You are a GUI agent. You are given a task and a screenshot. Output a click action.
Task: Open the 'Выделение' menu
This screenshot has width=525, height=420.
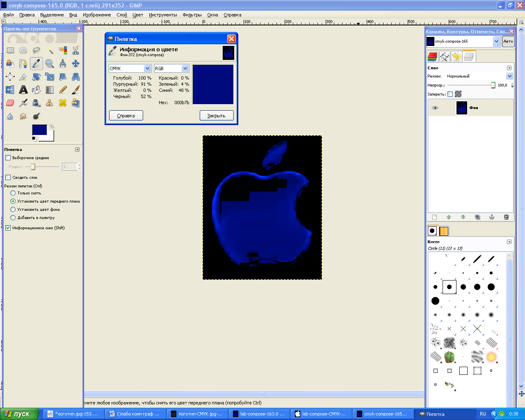point(52,15)
